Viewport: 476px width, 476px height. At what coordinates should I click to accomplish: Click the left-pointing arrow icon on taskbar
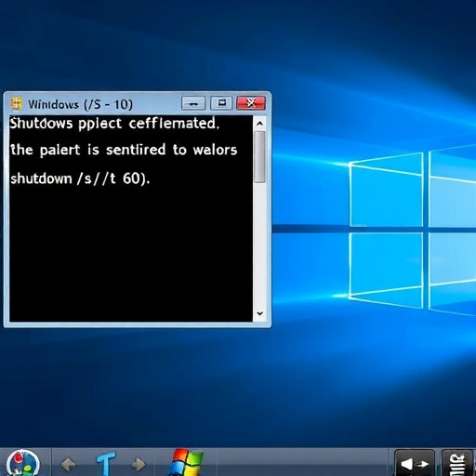point(68,464)
